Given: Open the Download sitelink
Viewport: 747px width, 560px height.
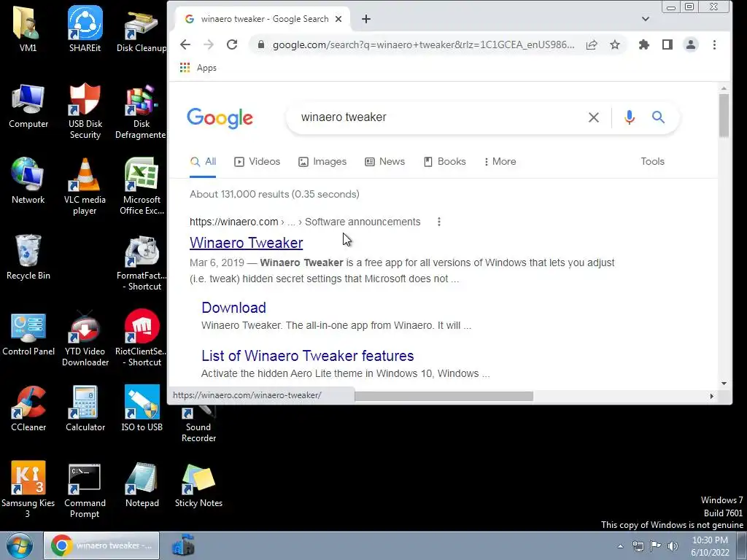Looking at the screenshot, I should click(x=234, y=308).
